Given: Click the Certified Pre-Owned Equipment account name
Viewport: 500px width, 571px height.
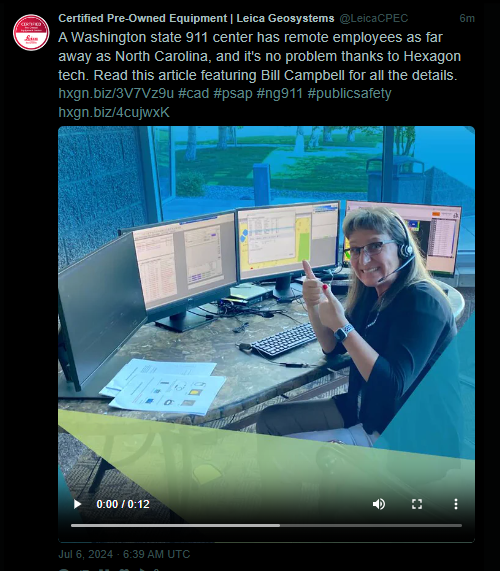Looking at the screenshot, I should pos(196,18).
